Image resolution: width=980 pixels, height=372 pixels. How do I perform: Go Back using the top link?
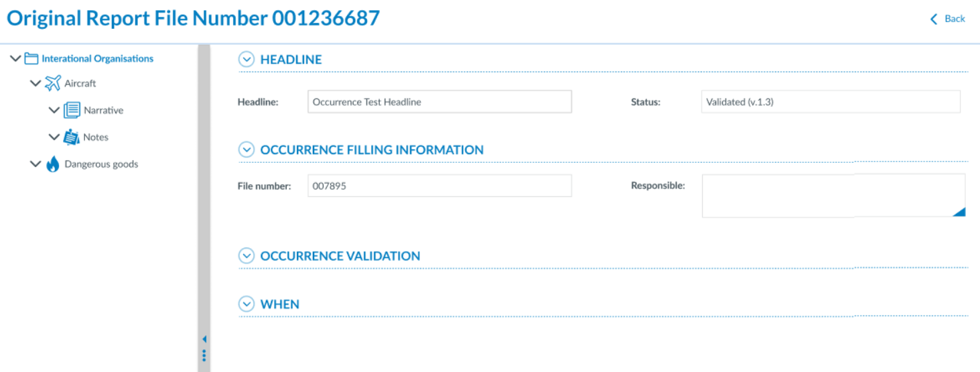pos(948,19)
